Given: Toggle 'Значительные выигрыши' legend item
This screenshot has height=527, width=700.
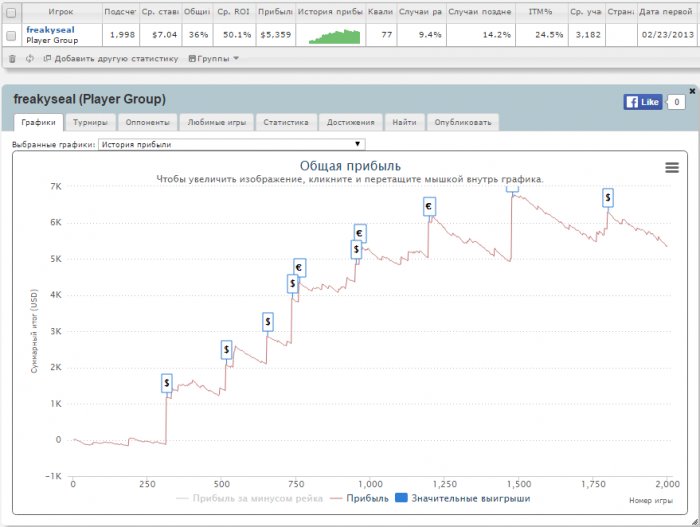Looking at the screenshot, I should 460,497.
